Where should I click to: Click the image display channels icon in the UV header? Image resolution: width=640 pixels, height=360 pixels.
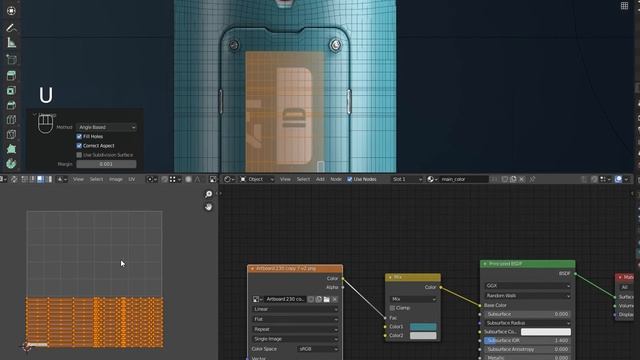point(213,179)
